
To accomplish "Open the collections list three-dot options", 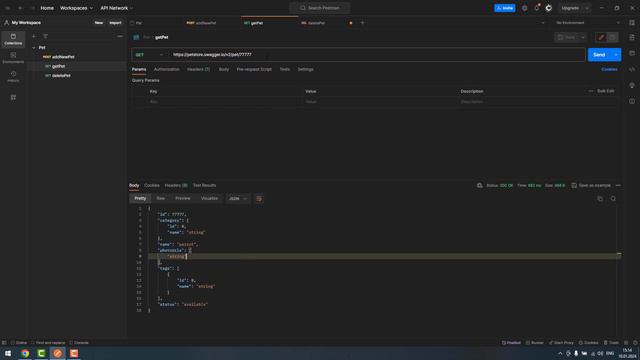I will [x=120, y=36].
